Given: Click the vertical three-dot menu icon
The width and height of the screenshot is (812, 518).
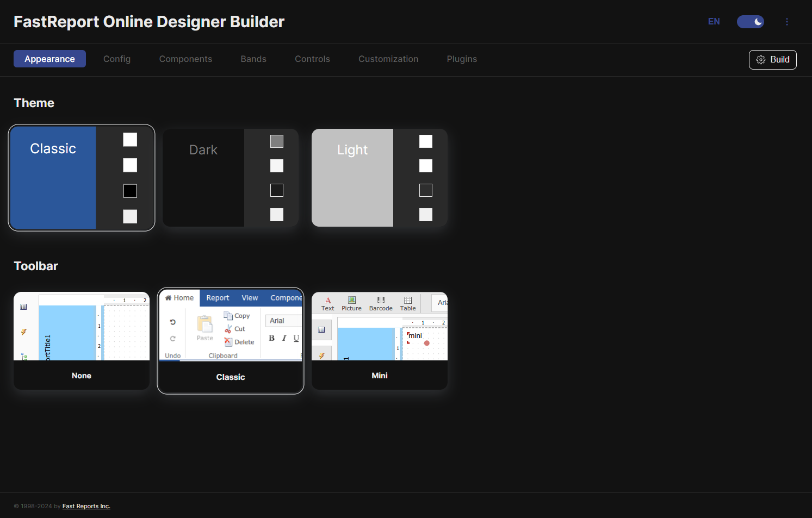Looking at the screenshot, I should pyautogui.click(x=786, y=22).
